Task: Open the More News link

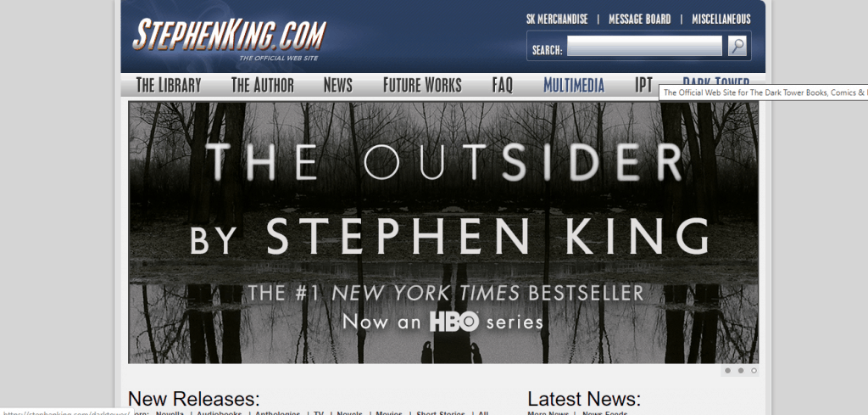Action: tap(548, 412)
